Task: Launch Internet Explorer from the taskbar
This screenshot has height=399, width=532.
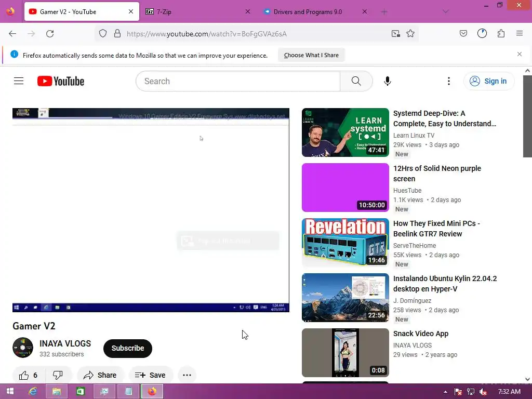Action: point(33,391)
